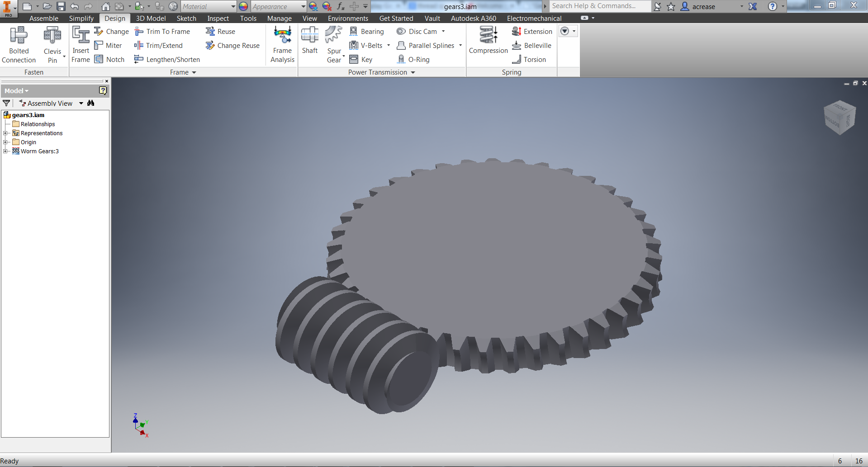Click the Model browser help icon
Image resolution: width=868 pixels, height=467 pixels.
(x=103, y=91)
